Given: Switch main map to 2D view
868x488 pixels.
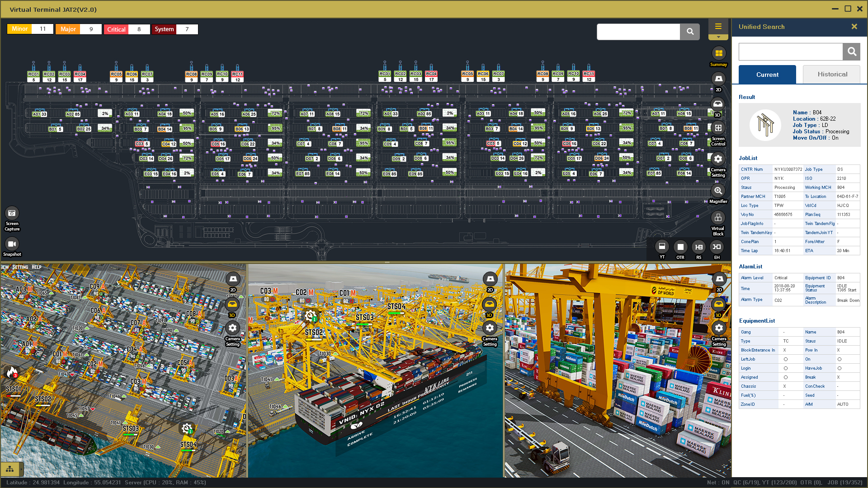Looking at the screenshot, I should pyautogui.click(x=718, y=80).
